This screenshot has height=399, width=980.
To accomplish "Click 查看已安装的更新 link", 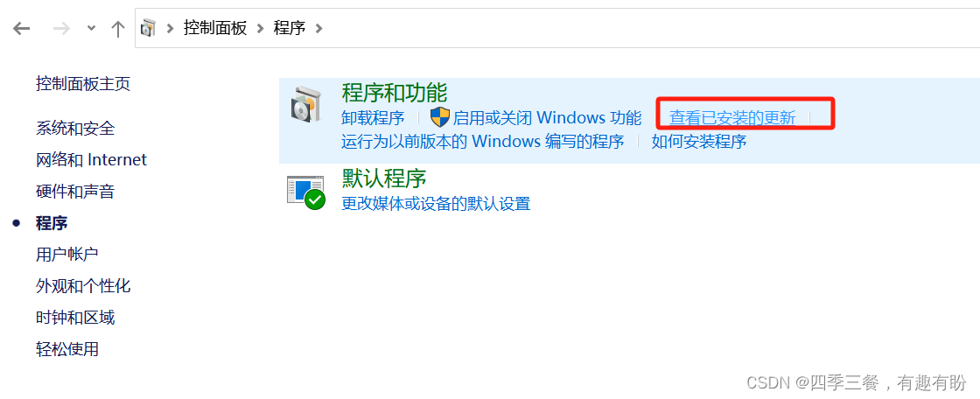I will tap(732, 117).
